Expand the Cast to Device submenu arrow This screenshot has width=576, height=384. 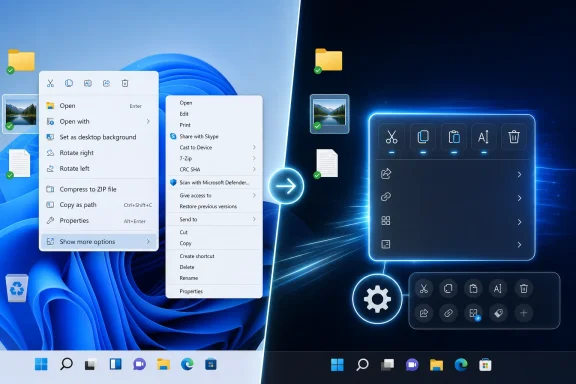tap(254, 147)
